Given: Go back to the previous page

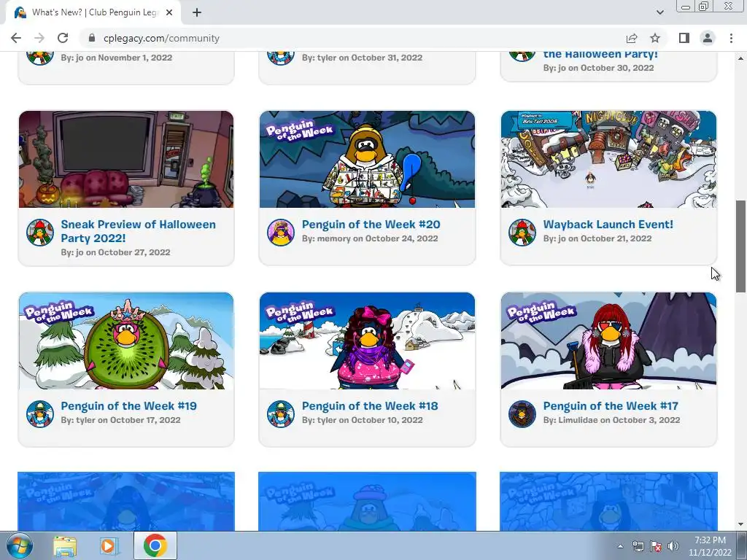Looking at the screenshot, I should pos(16,38).
